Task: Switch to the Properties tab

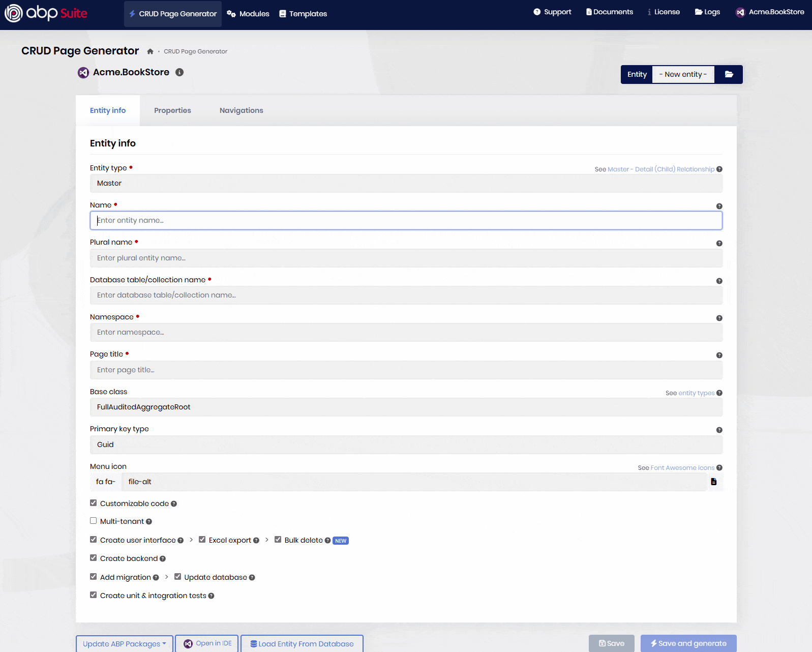Action: 172,110
